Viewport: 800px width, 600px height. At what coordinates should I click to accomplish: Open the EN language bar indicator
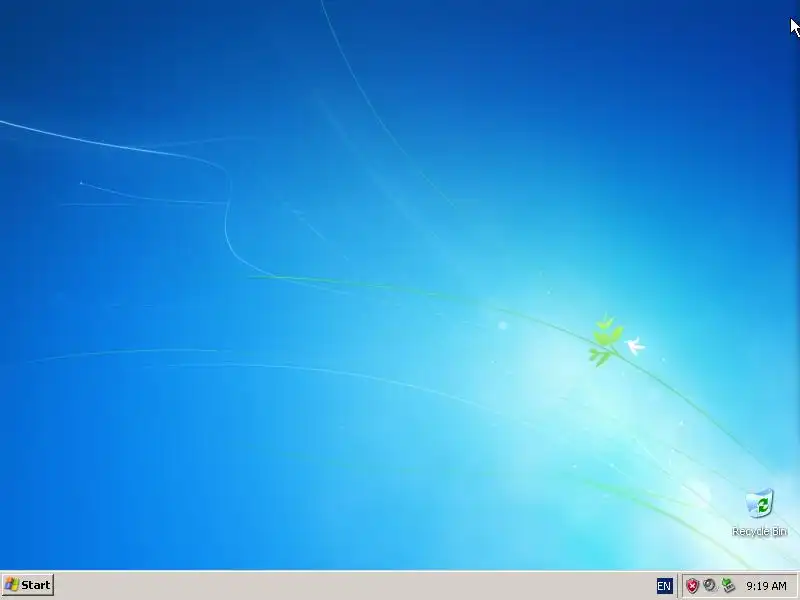(x=664, y=586)
